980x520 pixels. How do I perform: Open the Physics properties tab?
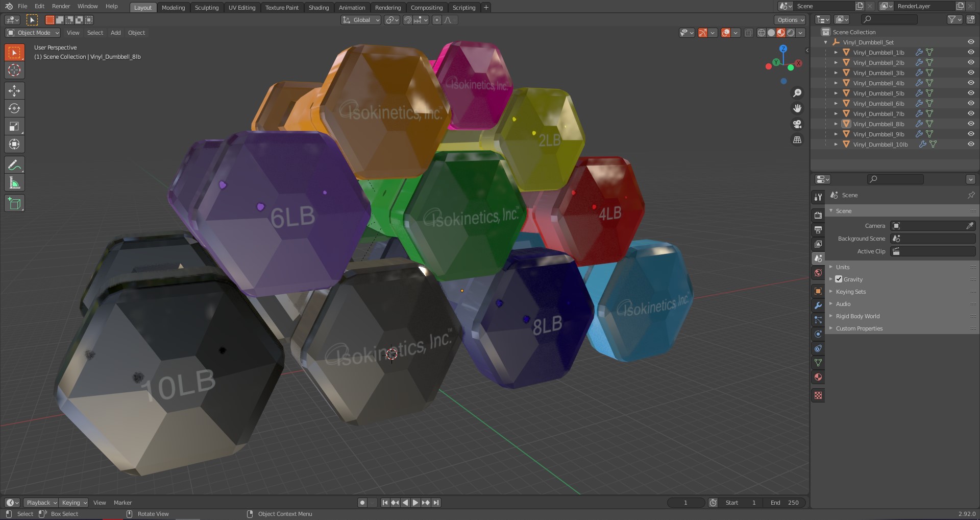tap(818, 334)
